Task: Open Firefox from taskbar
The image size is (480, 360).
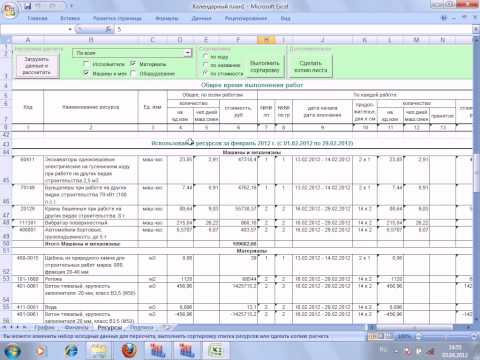Action: pyautogui.click(x=129, y=351)
